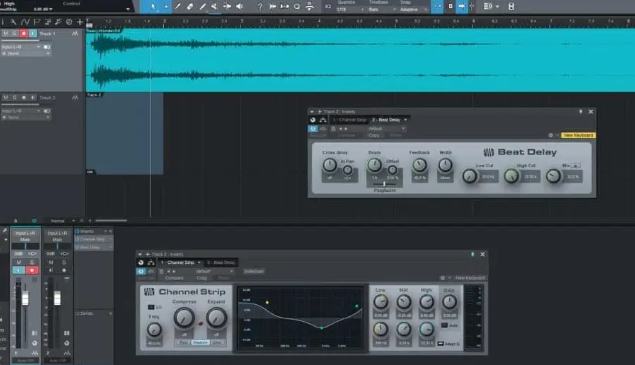
Task: Select the Eraser tool
Action: (x=190, y=6)
